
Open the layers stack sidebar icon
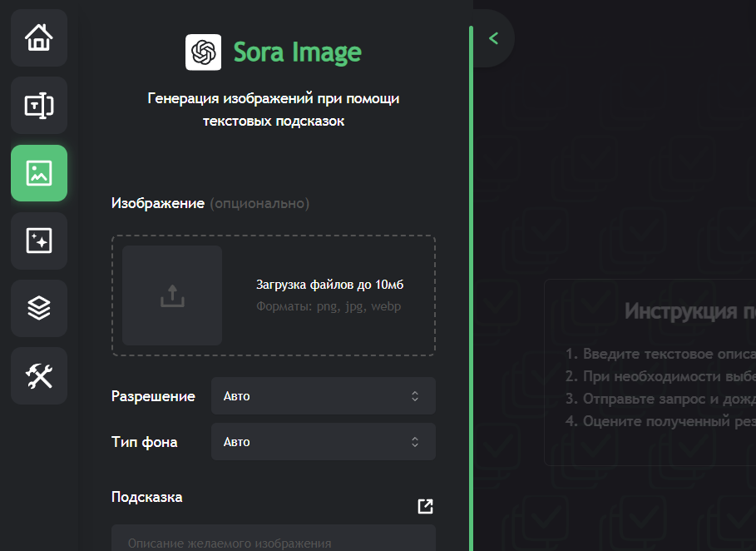39,308
